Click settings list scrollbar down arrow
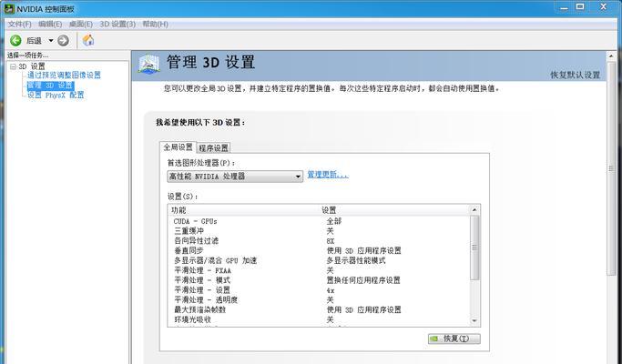 tap(474, 320)
